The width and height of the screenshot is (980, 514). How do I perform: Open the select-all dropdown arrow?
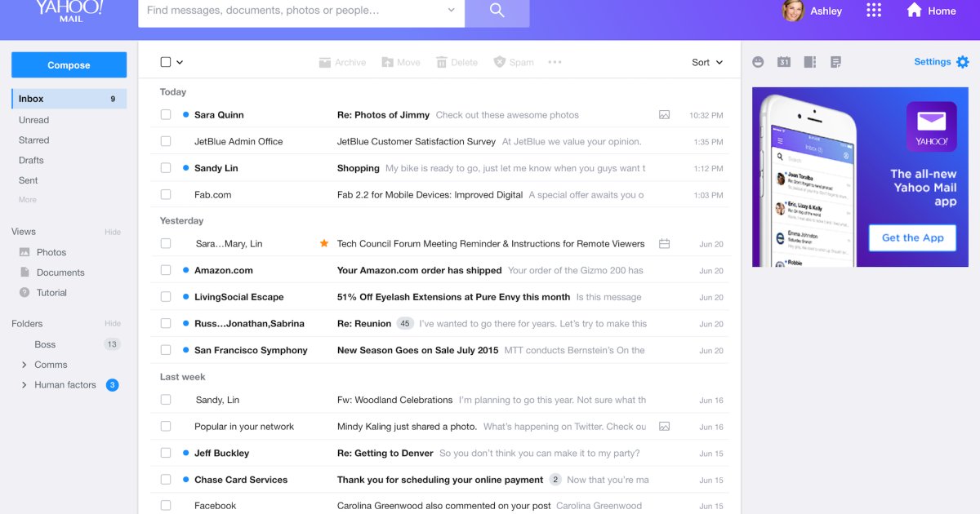pyautogui.click(x=180, y=62)
